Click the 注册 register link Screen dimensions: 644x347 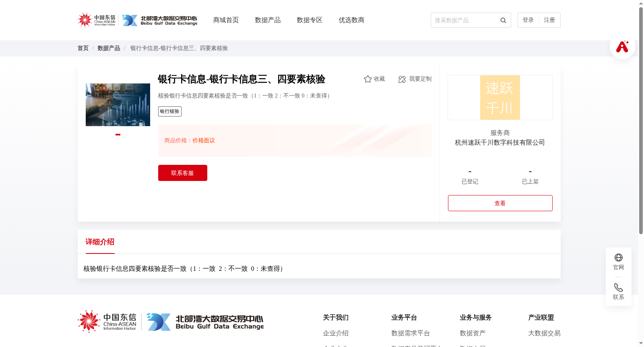tap(549, 20)
